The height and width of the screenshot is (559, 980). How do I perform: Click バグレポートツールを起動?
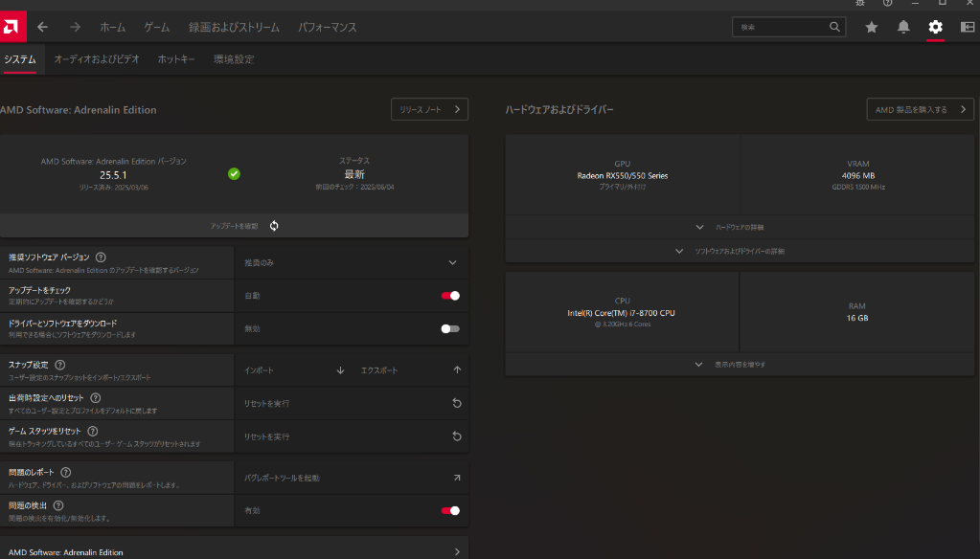352,478
